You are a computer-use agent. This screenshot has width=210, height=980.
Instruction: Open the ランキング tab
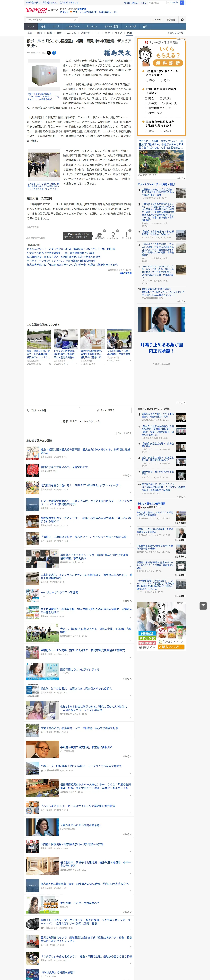130,27
